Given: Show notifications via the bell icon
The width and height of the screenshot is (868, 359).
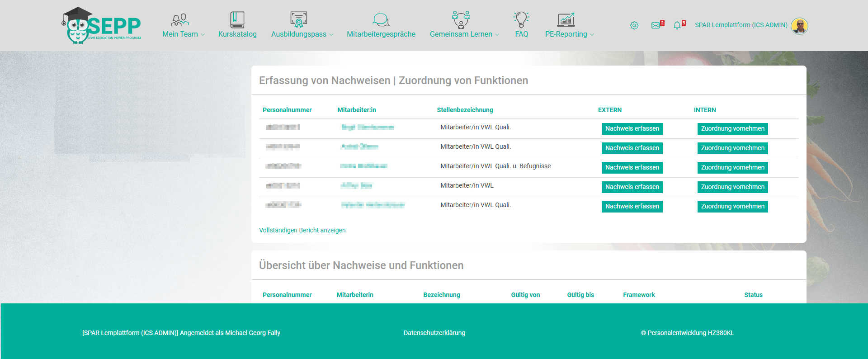Looking at the screenshot, I should point(677,25).
